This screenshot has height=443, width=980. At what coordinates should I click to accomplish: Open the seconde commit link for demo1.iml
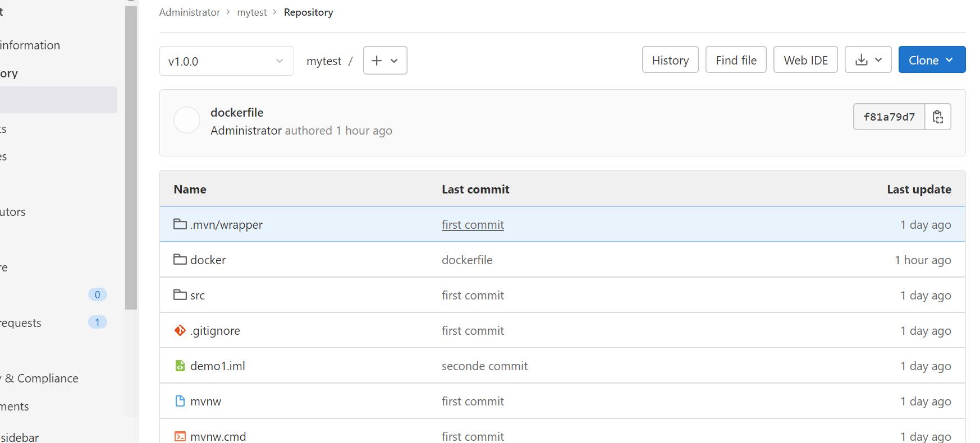pyautogui.click(x=484, y=366)
